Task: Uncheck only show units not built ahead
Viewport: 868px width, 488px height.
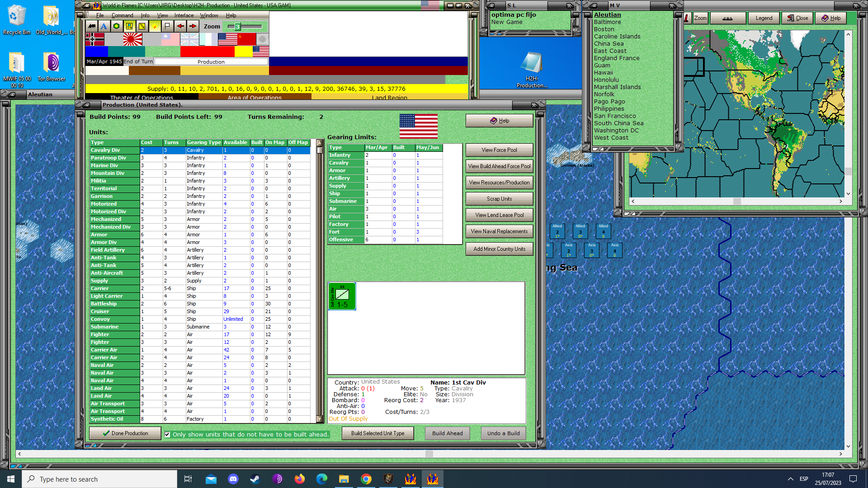Action: point(167,435)
